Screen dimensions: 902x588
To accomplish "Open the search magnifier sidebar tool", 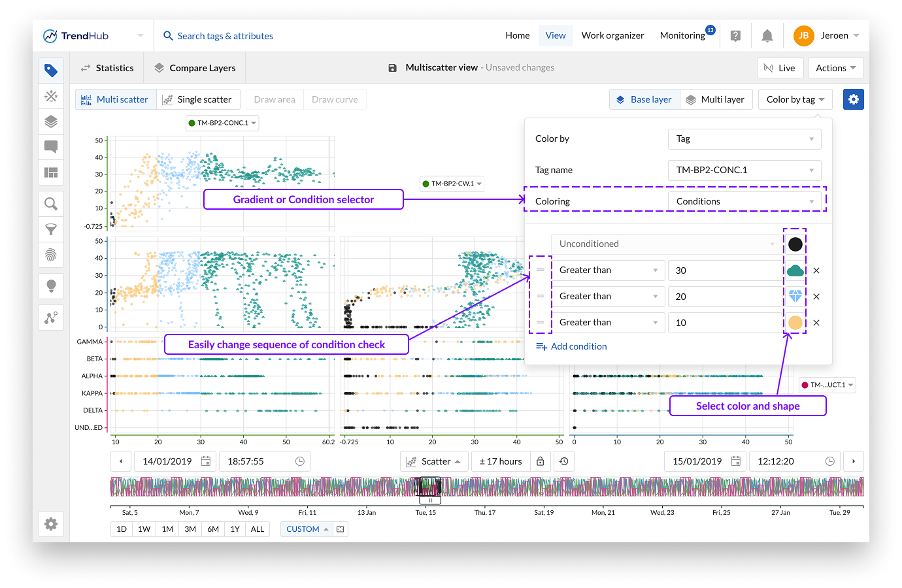I will (51, 204).
